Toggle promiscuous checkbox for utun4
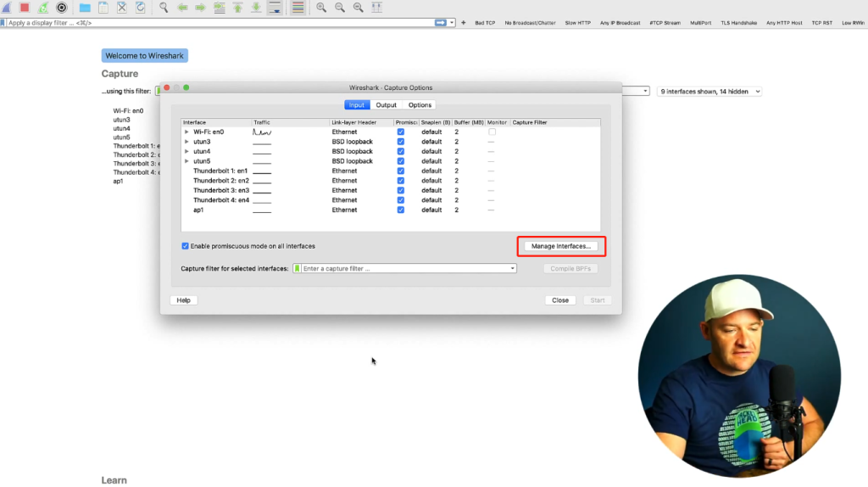The width and height of the screenshot is (868, 487). (401, 151)
